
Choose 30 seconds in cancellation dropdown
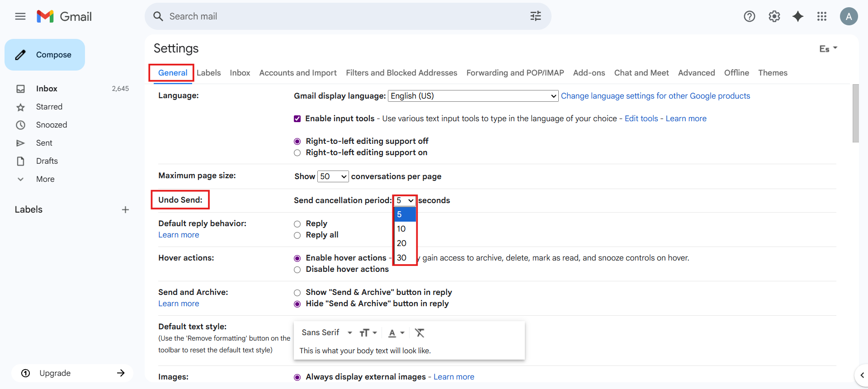pyautogui.click(x=402, y=258)
